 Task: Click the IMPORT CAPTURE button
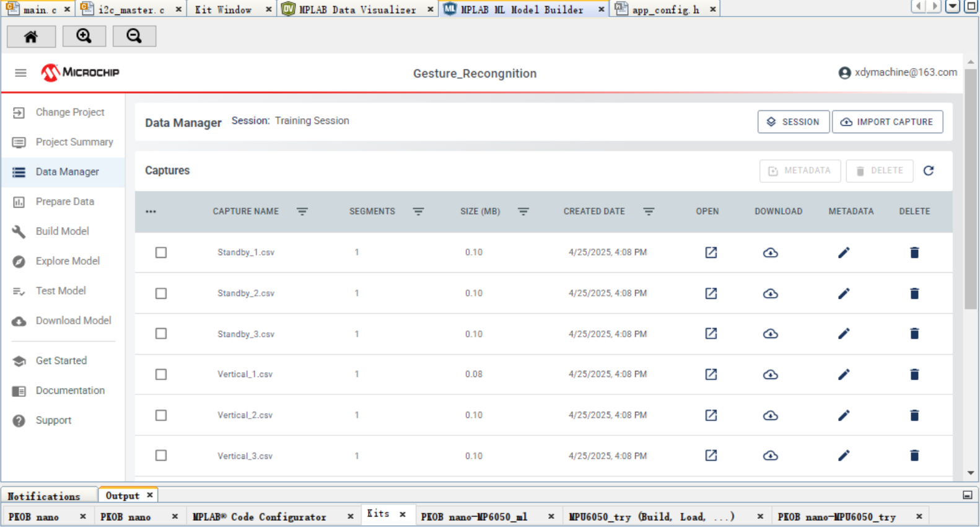887,122
